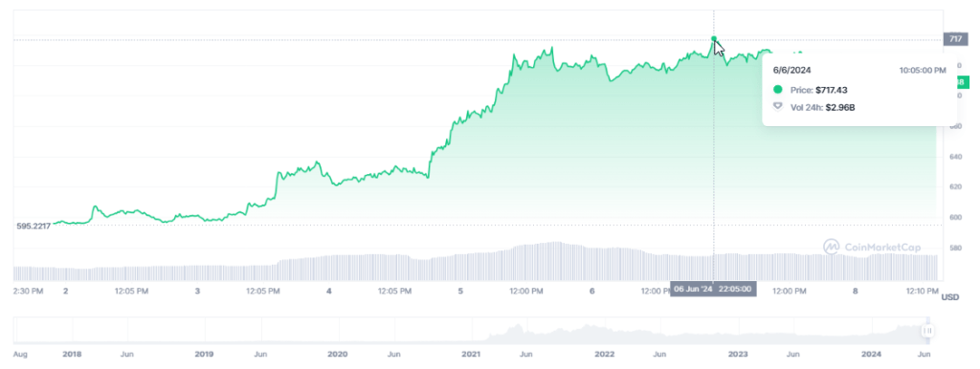Click the 6/6/2024 date in tooltip
The width and height of the screenshot is (980, 369).
(x=791, y=71)
